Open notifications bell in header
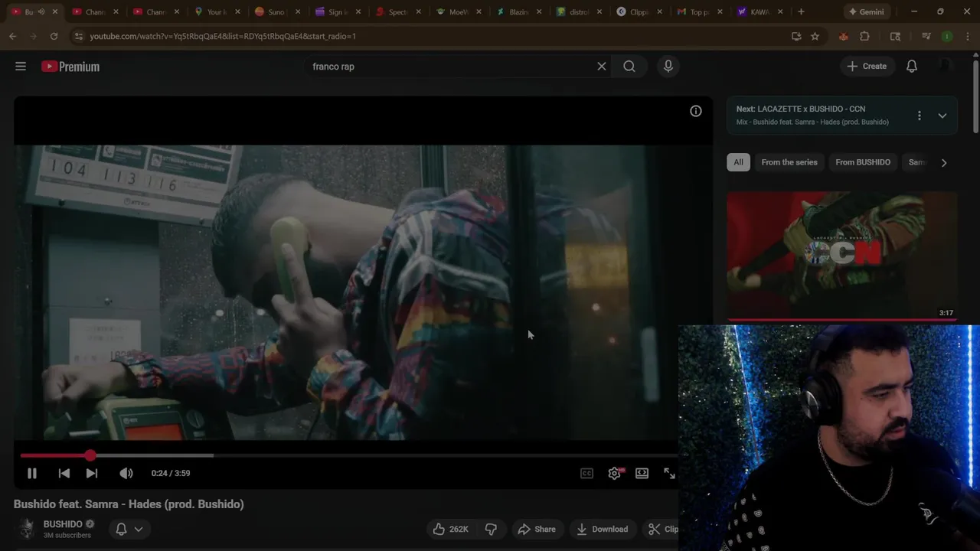Viewport: 980px width, 551px height. point(912,67)
